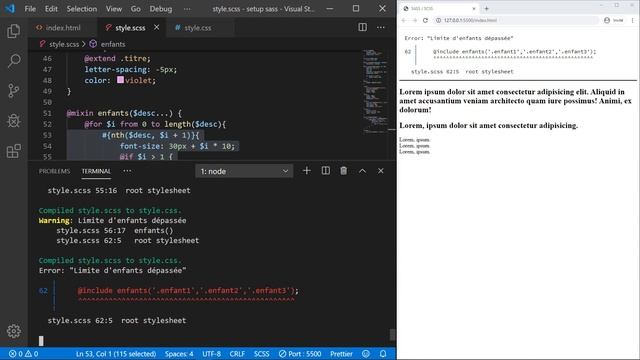This screenshot has width=640, height=360.
Task: Switch to the PROBLEMS panel tab
Action: click(54, 171)
